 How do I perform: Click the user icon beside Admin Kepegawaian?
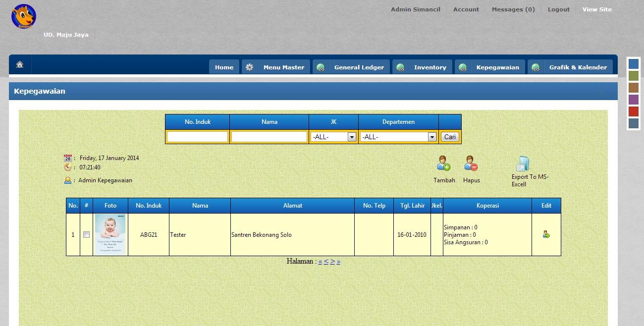[67, 180]
